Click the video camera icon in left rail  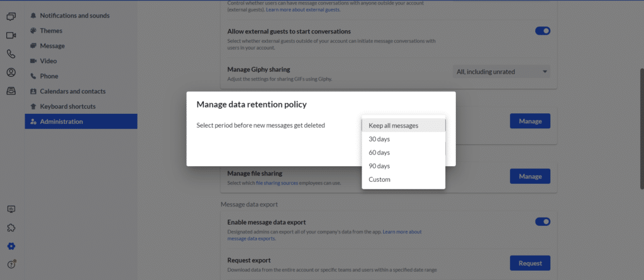point(11,35)
